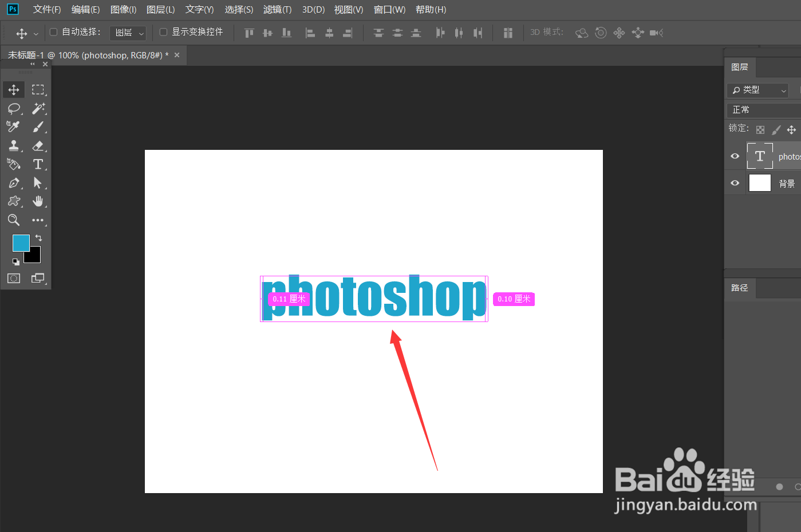Viewport: 801px width, 532px height.
Task: Click align left edges icon
Action: pos(310,33)
